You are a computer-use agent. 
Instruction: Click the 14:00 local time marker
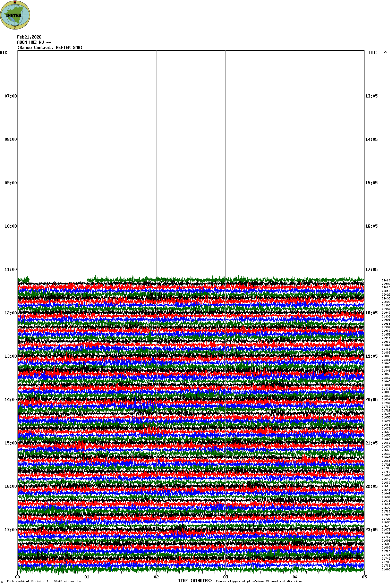[10, 400]
